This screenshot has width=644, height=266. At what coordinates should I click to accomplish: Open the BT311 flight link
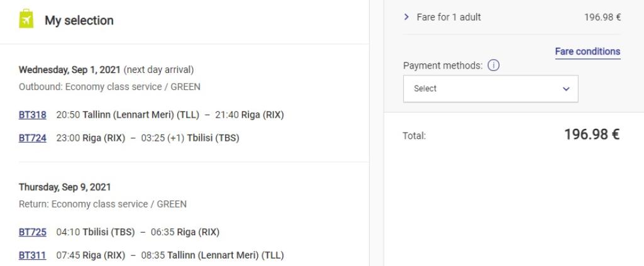point(33,255)
